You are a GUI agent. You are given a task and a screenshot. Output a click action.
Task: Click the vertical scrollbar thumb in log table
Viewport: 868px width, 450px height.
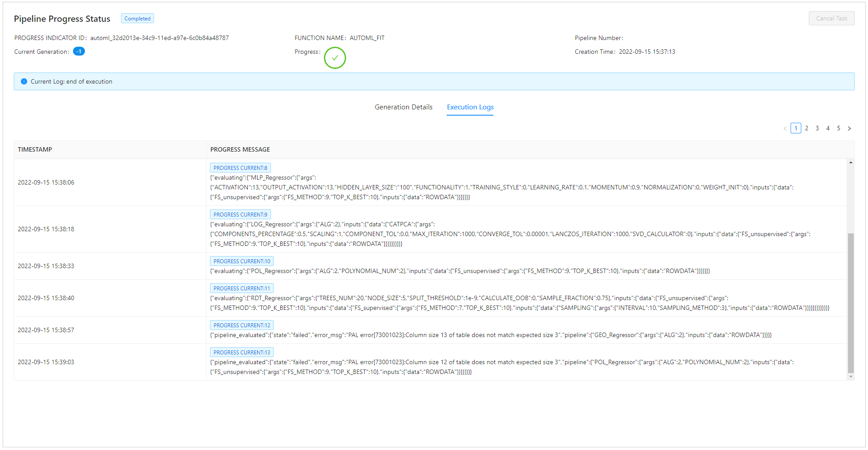click(x=850, y=302)
